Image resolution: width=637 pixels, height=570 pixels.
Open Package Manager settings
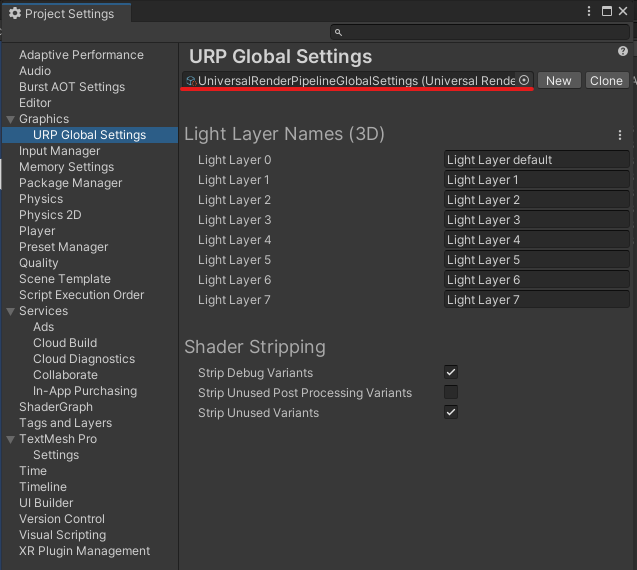[70, 183]
